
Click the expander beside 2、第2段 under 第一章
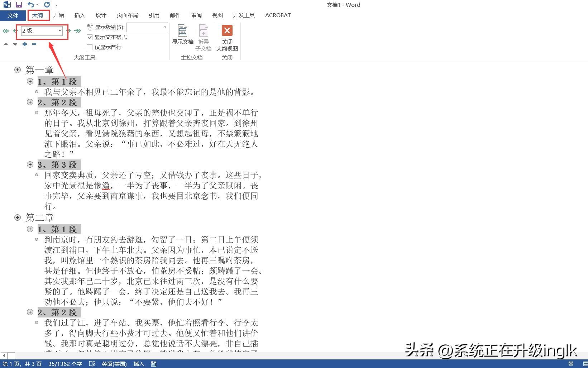(30, 102)
